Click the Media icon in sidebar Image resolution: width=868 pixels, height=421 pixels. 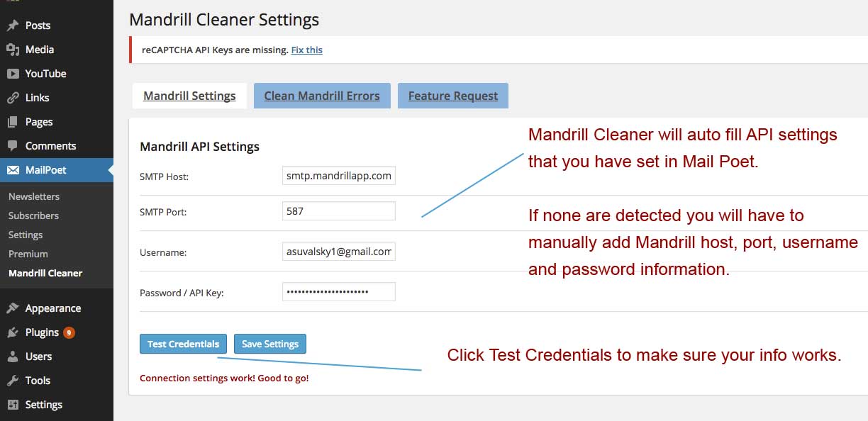click(x=13, y=50)
